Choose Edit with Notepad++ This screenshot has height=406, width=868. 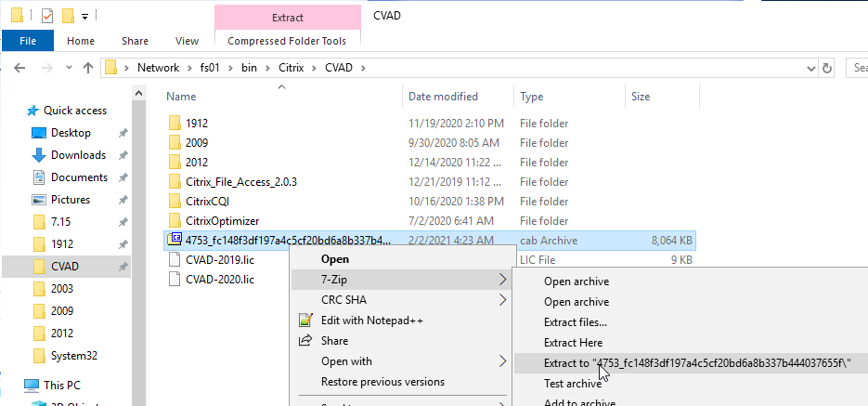point(400,321)
